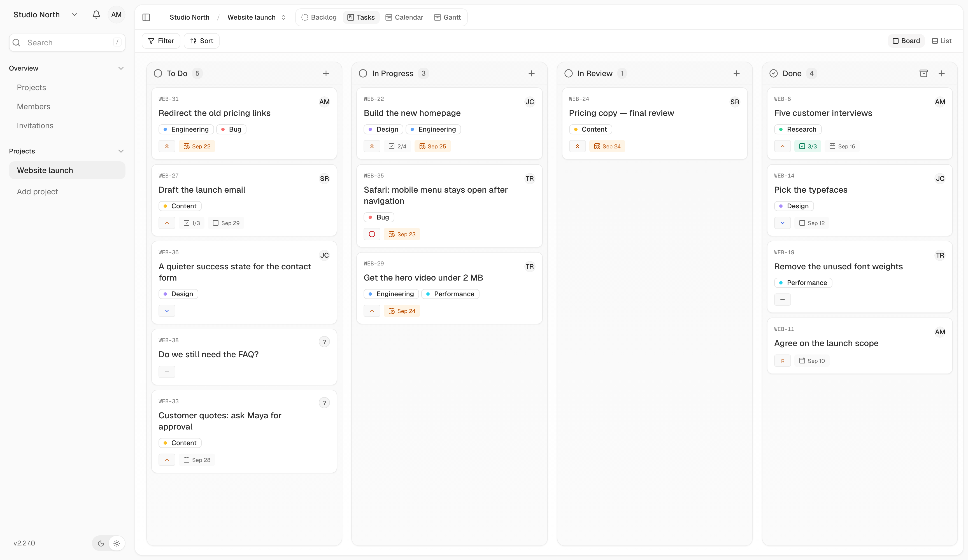The image size is (968, 560).
Task: Go to Members page
Action: pyautogui.click(x=33, y=107)
